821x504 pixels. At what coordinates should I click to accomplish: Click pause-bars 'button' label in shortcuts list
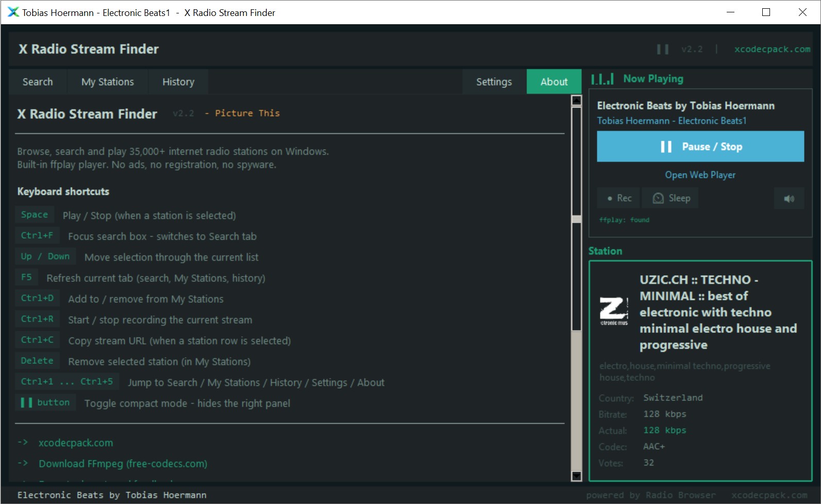coord(45,402)
